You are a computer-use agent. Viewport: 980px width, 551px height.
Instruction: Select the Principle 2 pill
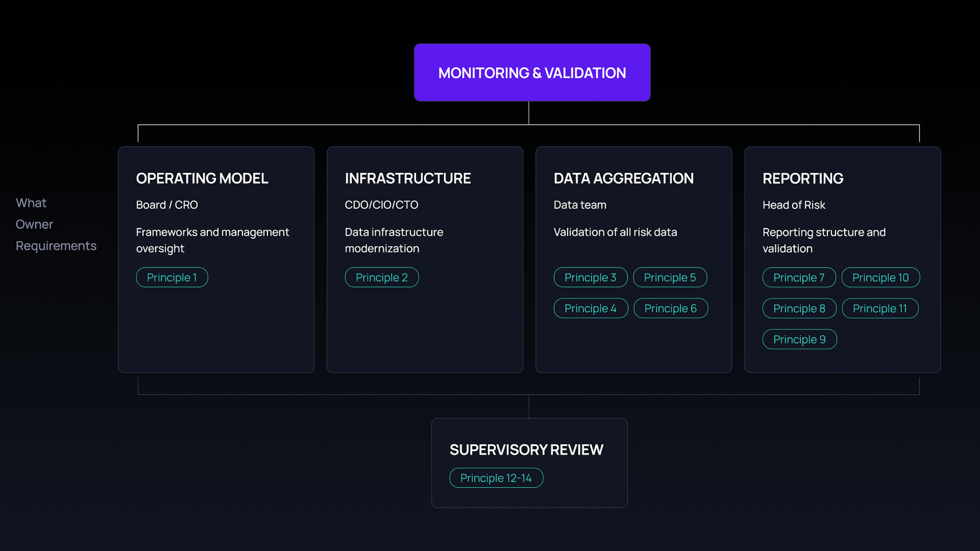click(382, 277)
